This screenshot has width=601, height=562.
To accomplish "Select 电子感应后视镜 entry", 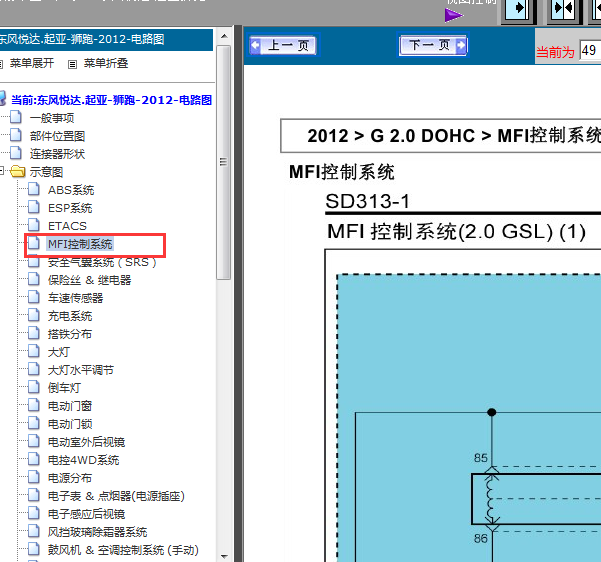I will coord(86,514).
